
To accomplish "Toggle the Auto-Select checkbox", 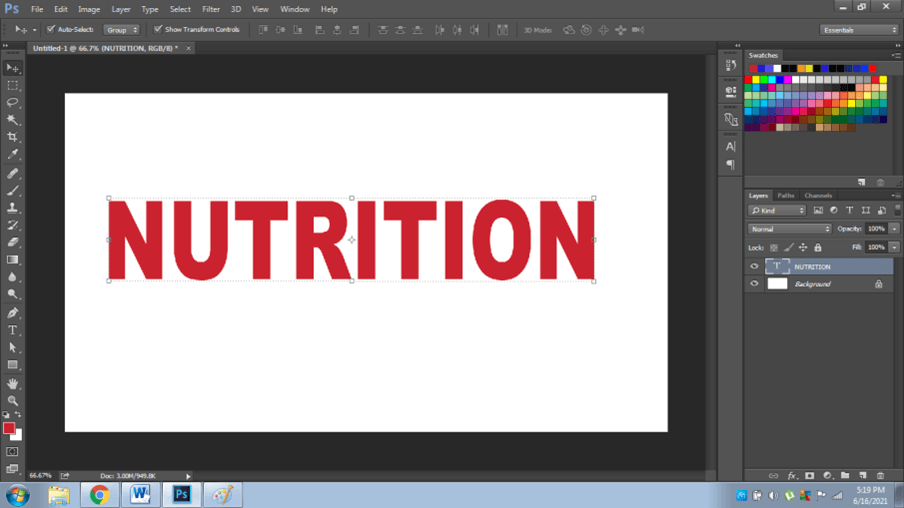I will tap(51, 29).
